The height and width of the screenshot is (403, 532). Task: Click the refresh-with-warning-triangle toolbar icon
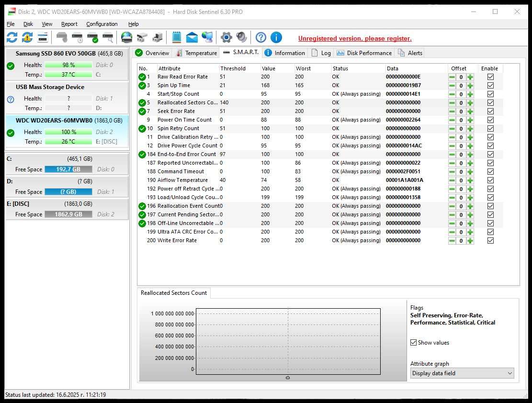27,37
